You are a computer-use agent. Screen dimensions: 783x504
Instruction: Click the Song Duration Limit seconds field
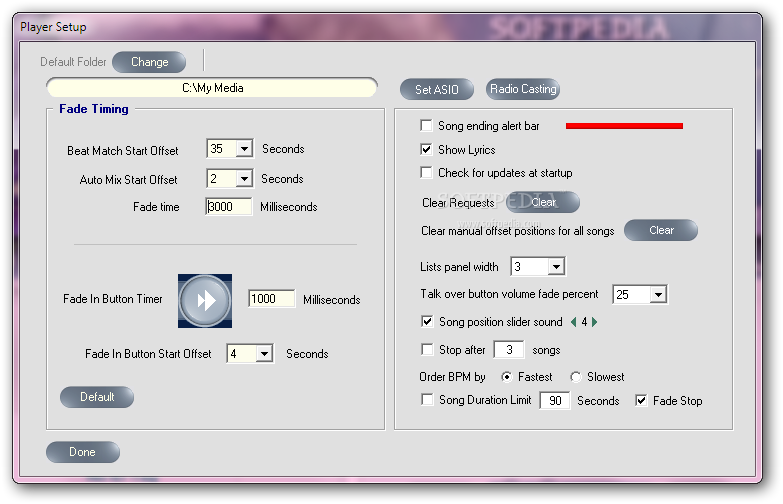[x=555, y=401]
